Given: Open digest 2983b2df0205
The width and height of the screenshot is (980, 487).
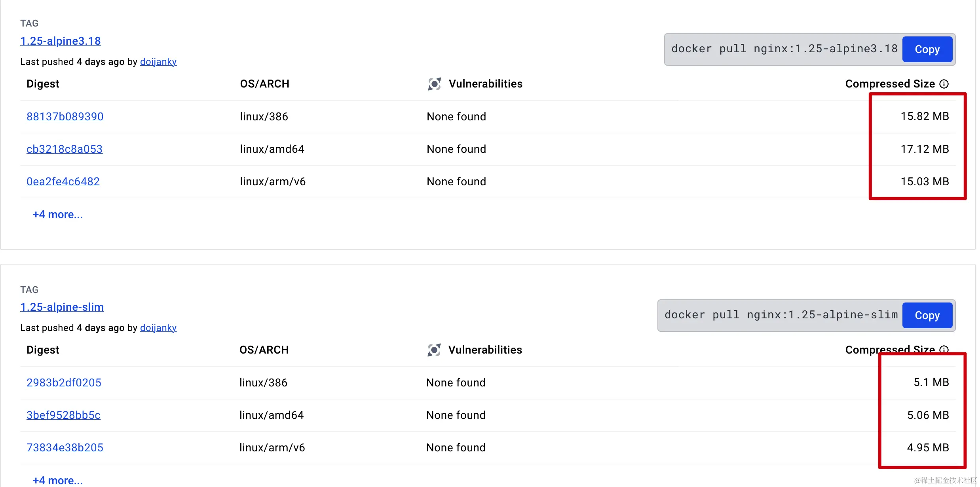Looking at the screenshot, I should click(64, 382).
